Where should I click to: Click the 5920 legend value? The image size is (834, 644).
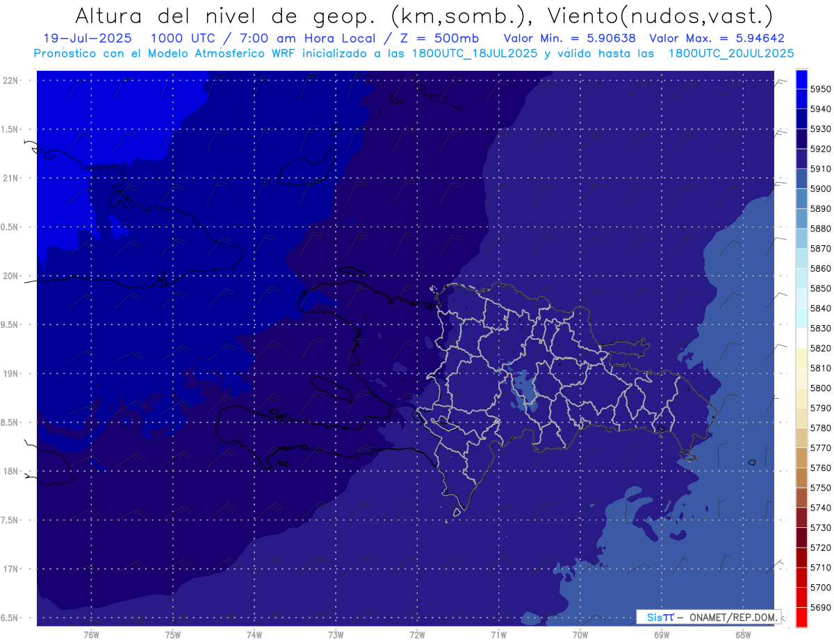820,149
